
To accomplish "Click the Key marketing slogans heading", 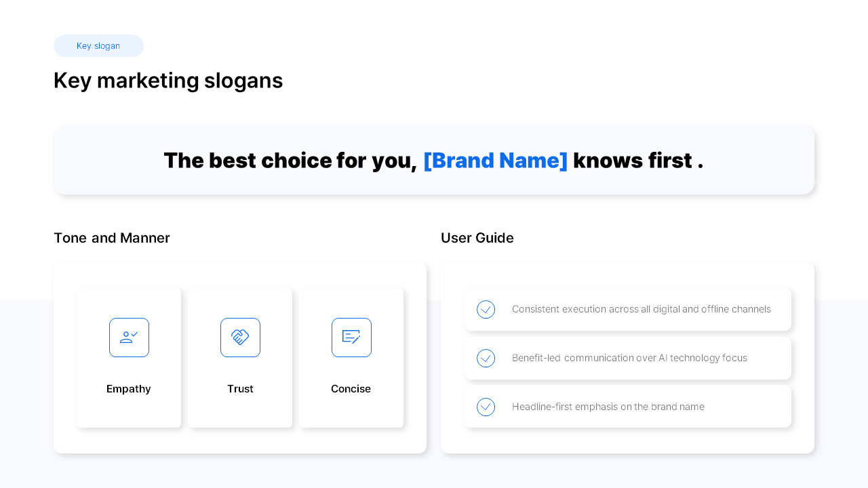I will [x=168, y=81].
